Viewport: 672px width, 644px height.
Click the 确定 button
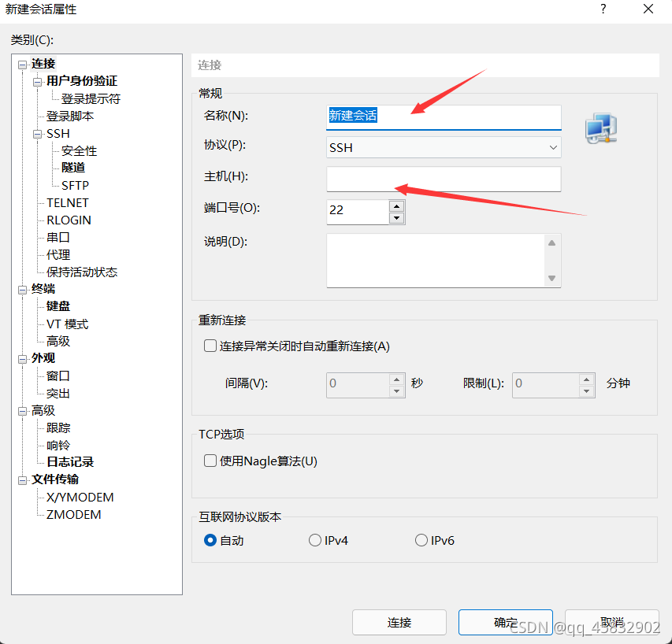pyautogui.click(x=505, y=622)
